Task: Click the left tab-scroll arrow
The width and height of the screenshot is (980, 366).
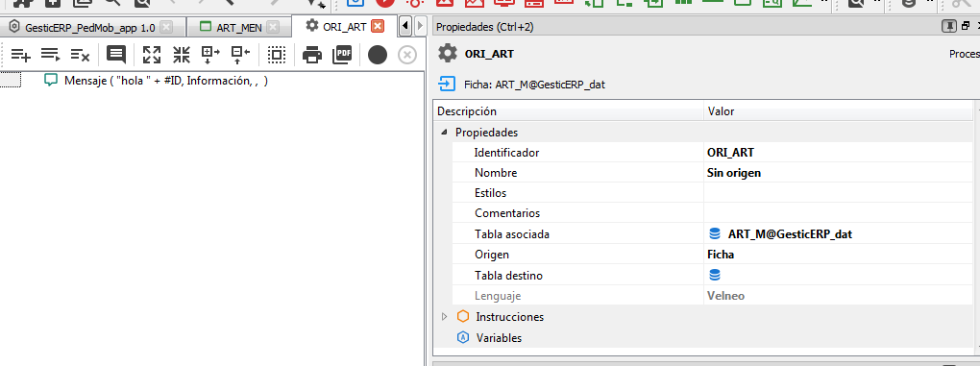Action: pyautogui.click(x=405, y=26)
